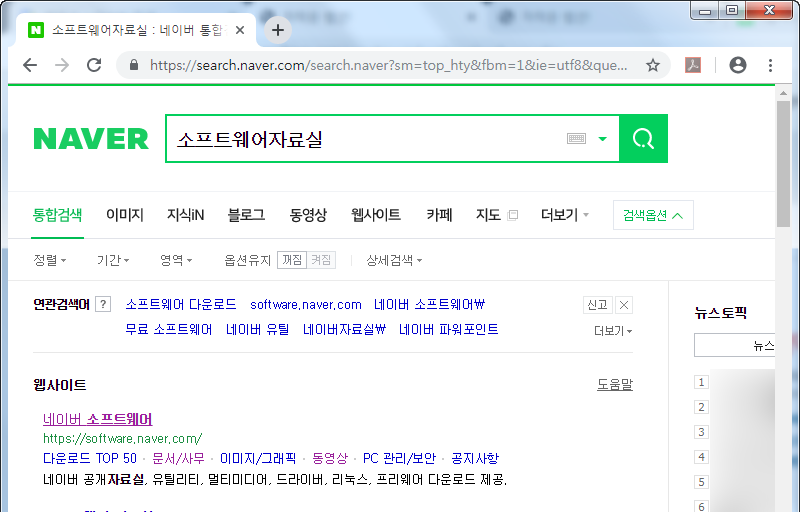Switch to the 블로그 tab
Screen dimensions: 800x512
(246, 215)
